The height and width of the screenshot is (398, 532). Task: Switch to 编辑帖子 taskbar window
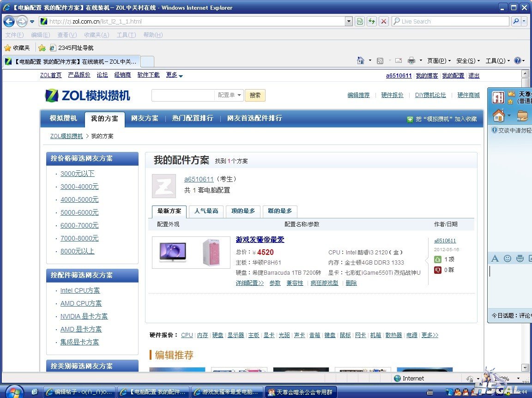click(79, 392)
